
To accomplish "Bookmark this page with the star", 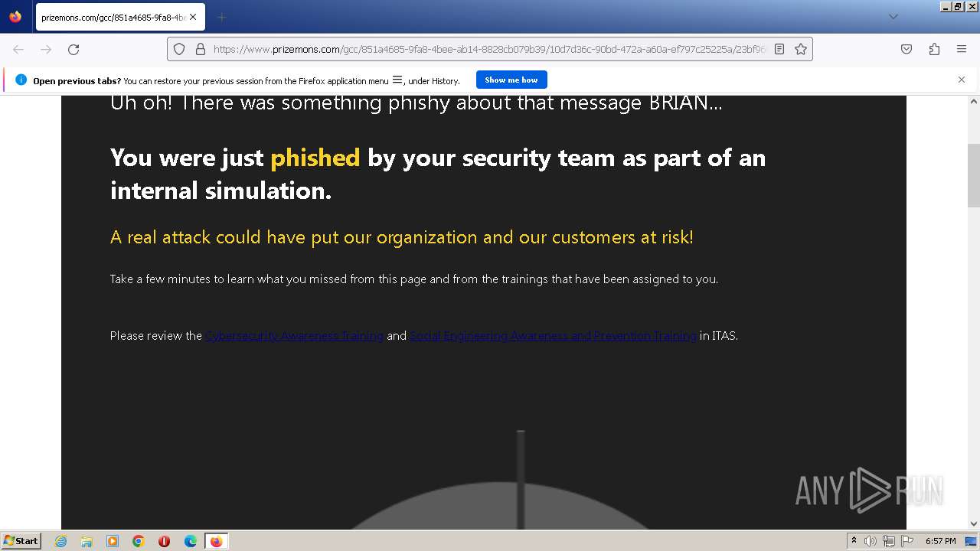I will pyautogui.click(x=801, y=49).
